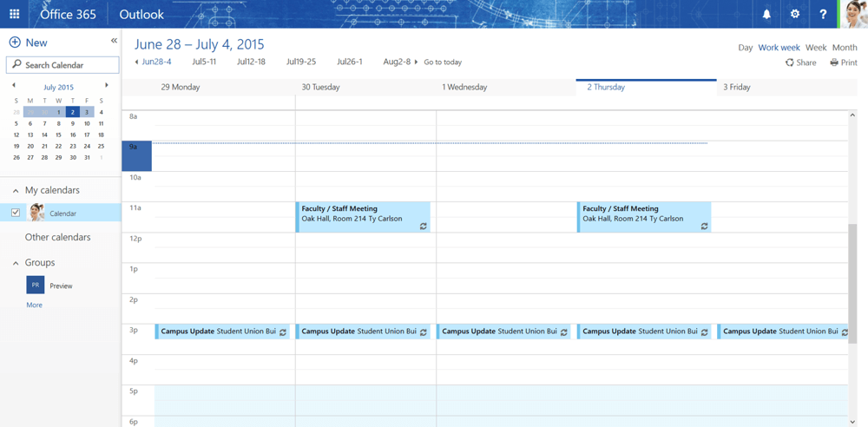Image resolution: width=868 pixels, height=427 pixels.
Task: Click the Go to today link
Action: [x=443, y=62]
